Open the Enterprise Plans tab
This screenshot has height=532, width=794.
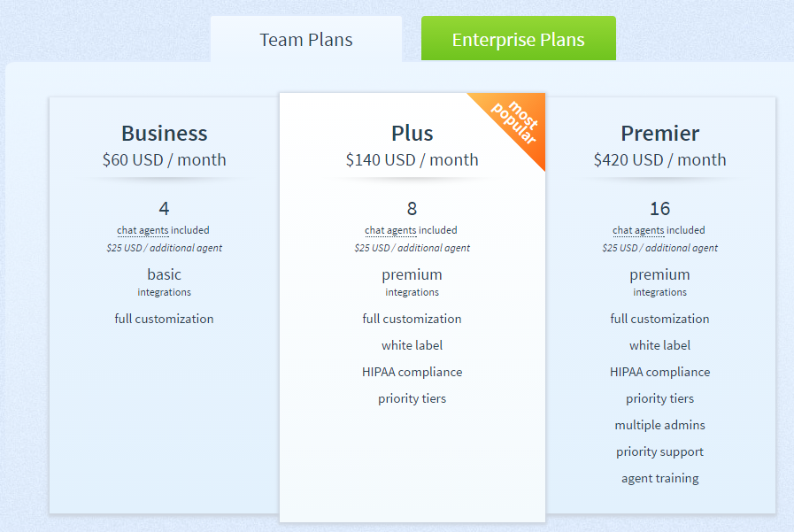(x=519, y=38)
